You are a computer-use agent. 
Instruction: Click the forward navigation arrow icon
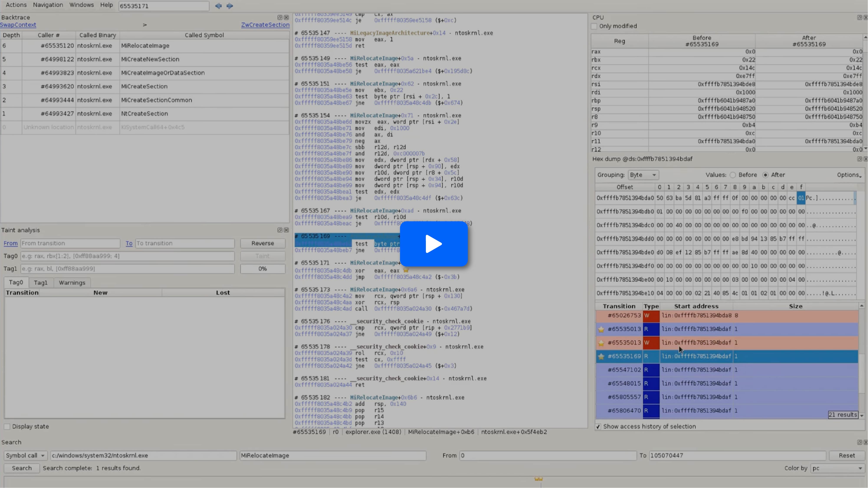tap(230, 6)
